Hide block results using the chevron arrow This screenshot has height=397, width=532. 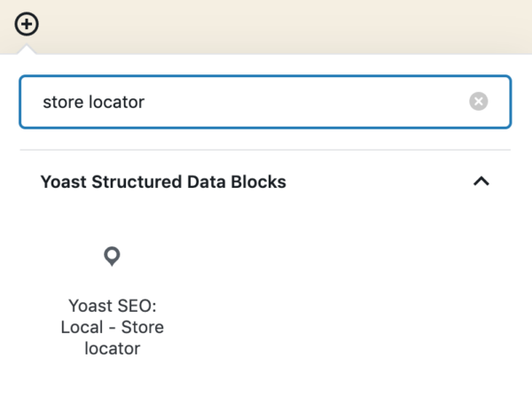(481, 182)
